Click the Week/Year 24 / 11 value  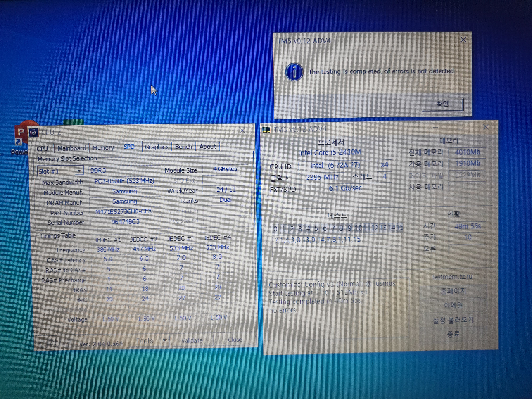[226, 189]
